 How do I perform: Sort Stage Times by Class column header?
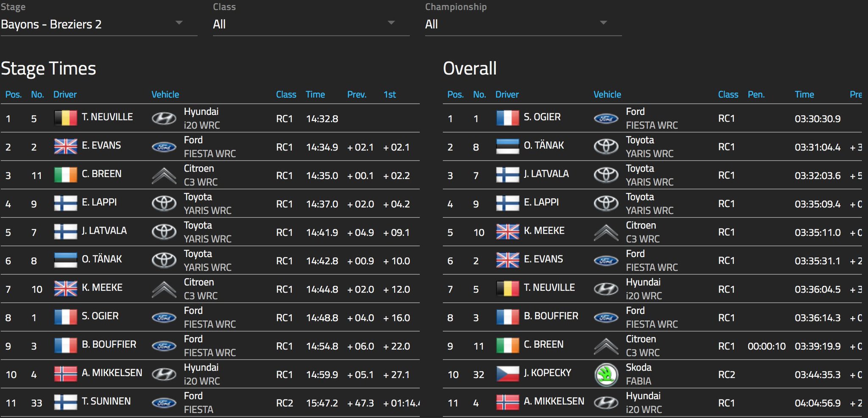(x=286, y=94)
